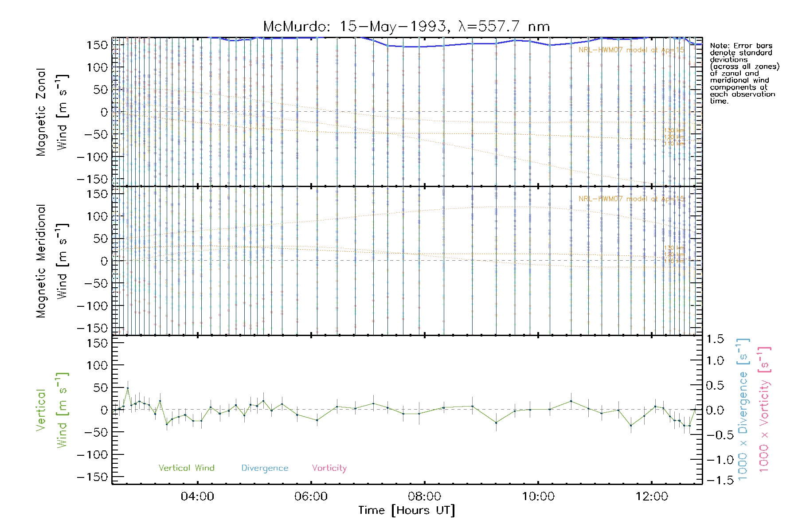Select the 12:00 time axis label
The image size is (798, 532).
(651, 496)
